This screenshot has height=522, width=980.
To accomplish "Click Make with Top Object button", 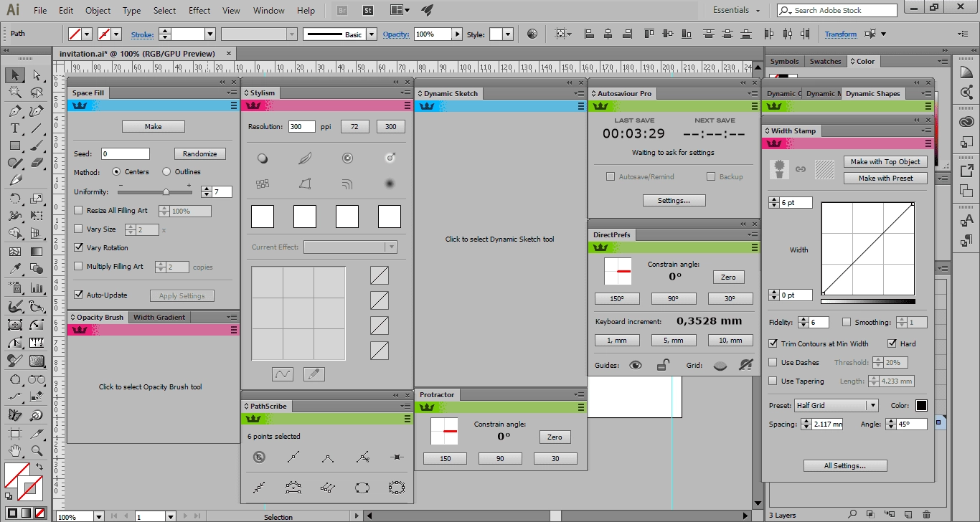I will point(885,161).
